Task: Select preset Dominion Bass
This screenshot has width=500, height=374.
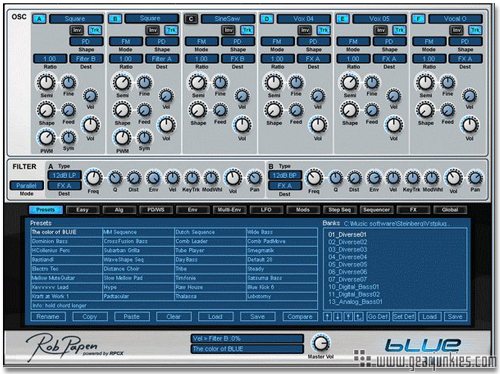Action: (66, 241)
